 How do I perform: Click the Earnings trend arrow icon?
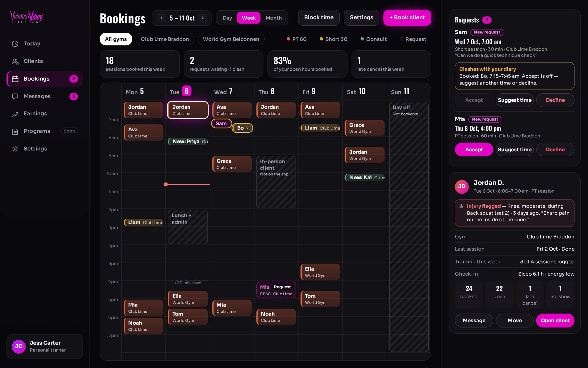point(15,114)
